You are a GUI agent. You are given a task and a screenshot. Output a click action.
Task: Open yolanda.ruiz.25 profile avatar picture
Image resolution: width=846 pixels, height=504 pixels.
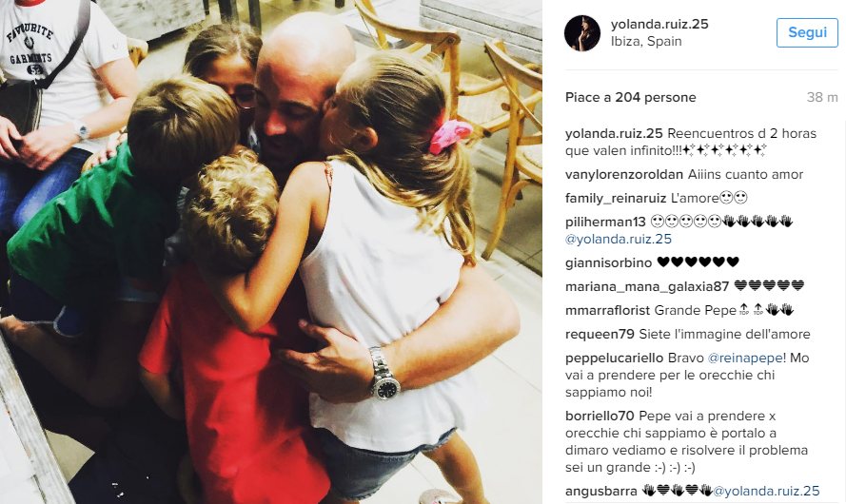coord(582,33)
